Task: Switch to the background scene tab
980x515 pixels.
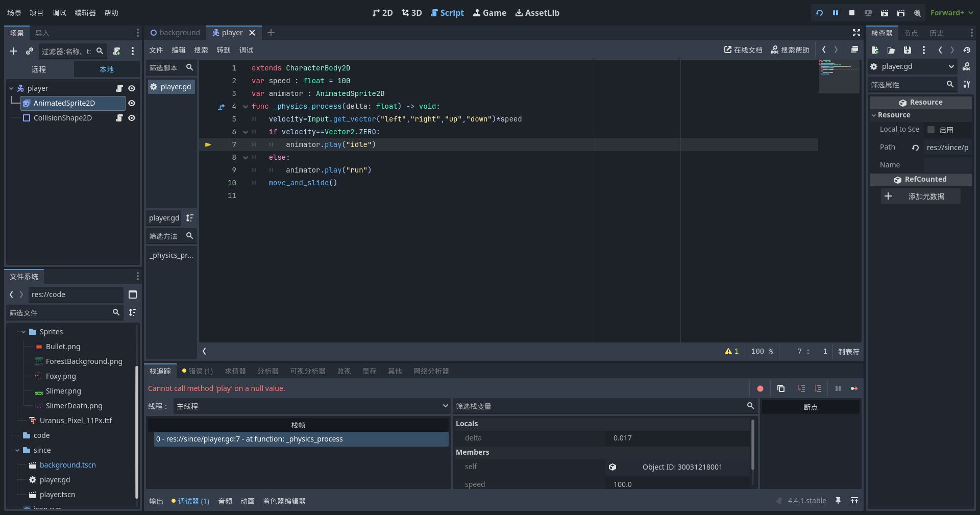Action: pos(175,33)
